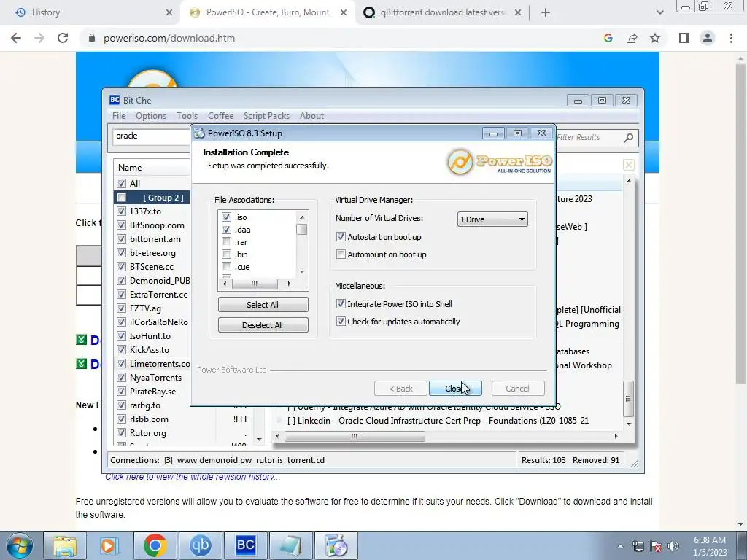
Task: Open Chrome from the taskbar
Action: coord(155,545)
